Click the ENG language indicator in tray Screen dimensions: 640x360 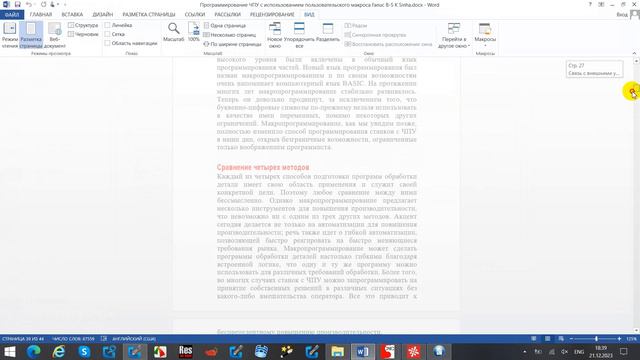[579, 351]
